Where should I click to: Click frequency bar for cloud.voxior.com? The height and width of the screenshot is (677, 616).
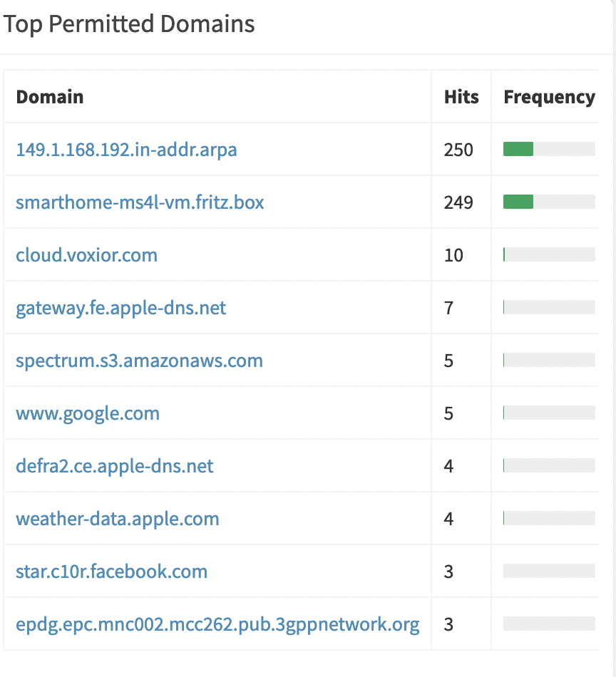point(549,254)
